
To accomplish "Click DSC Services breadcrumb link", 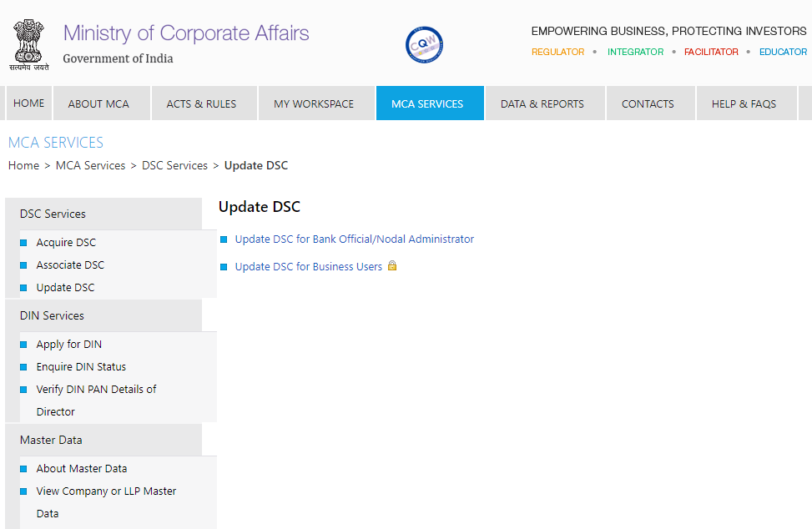I will tap(174, 166).
